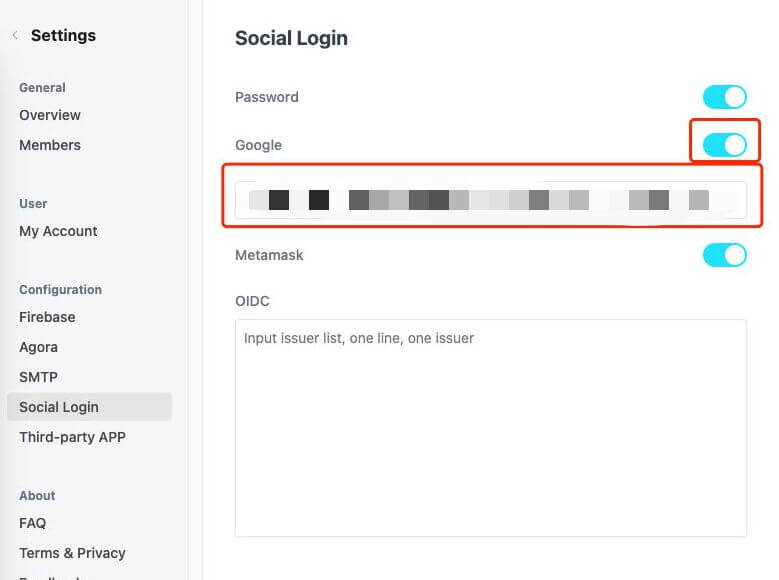Image resolution: width=779 pixels, height=580 pixels.
Task: Click the Google label in Social Login
Action: 258,145
